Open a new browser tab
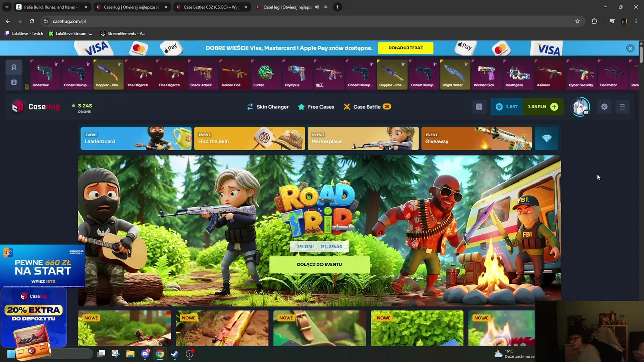The width and height of the screenshot is (644, 362). tap(337, 7)
